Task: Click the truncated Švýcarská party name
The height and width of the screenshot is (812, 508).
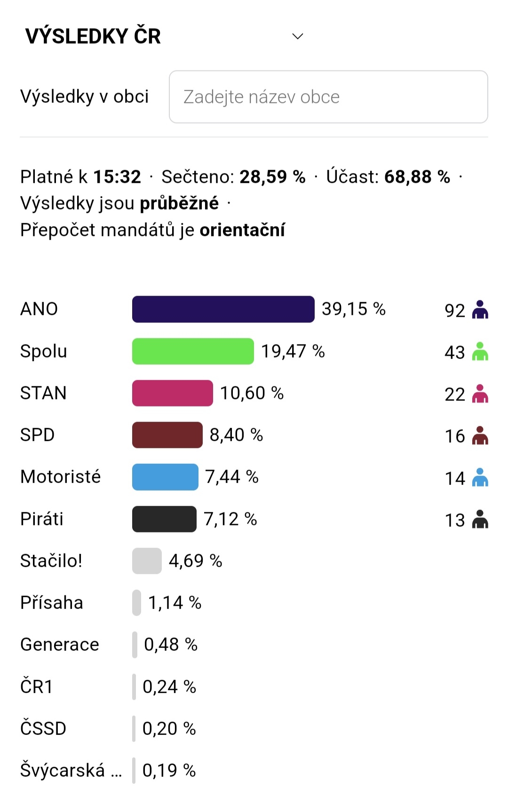Action: tap(71, 771)
